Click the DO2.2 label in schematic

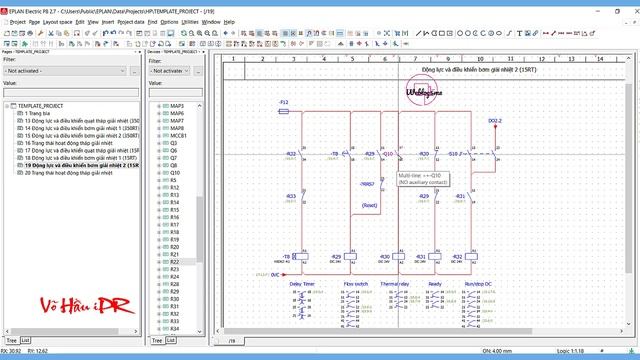(495, 121)
